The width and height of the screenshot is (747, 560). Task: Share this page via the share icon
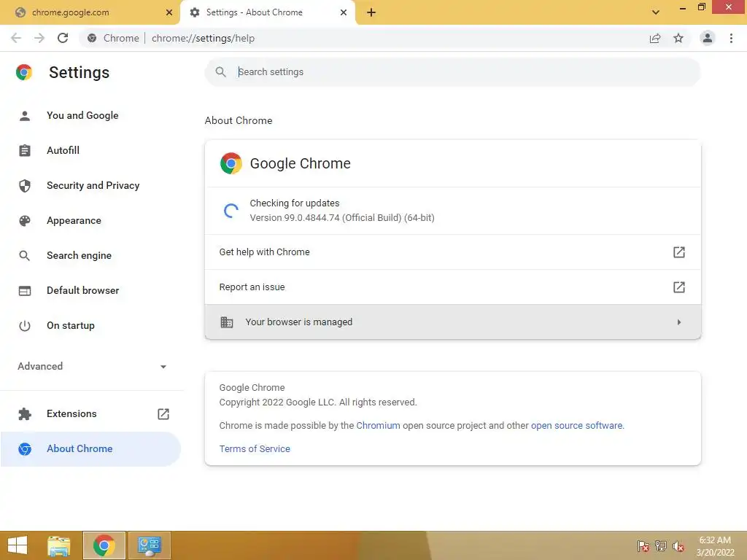point(655,38)
